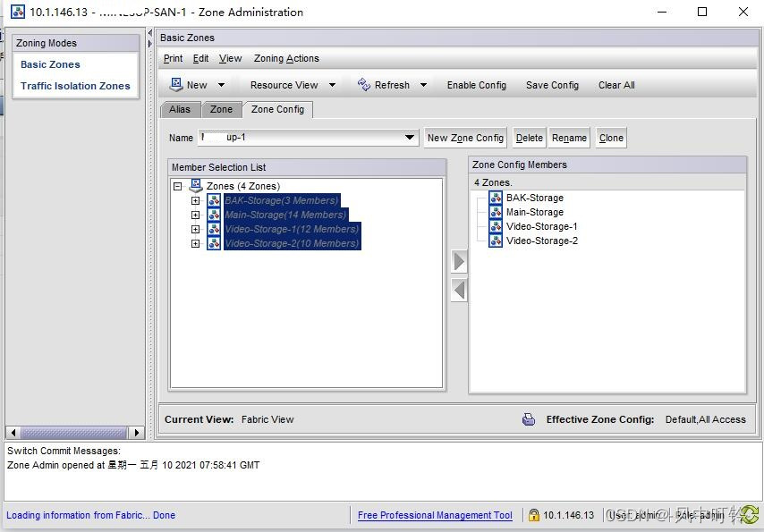Click the lock icon in status bar

coord(534,515)
